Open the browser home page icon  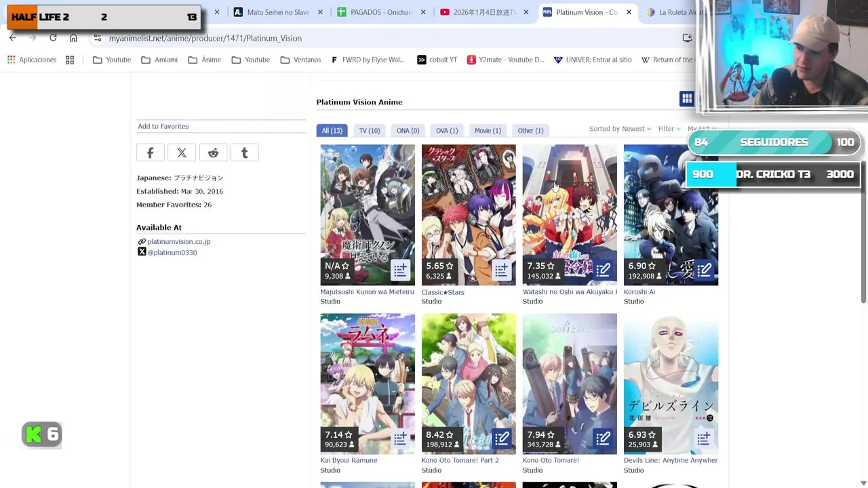73,38
